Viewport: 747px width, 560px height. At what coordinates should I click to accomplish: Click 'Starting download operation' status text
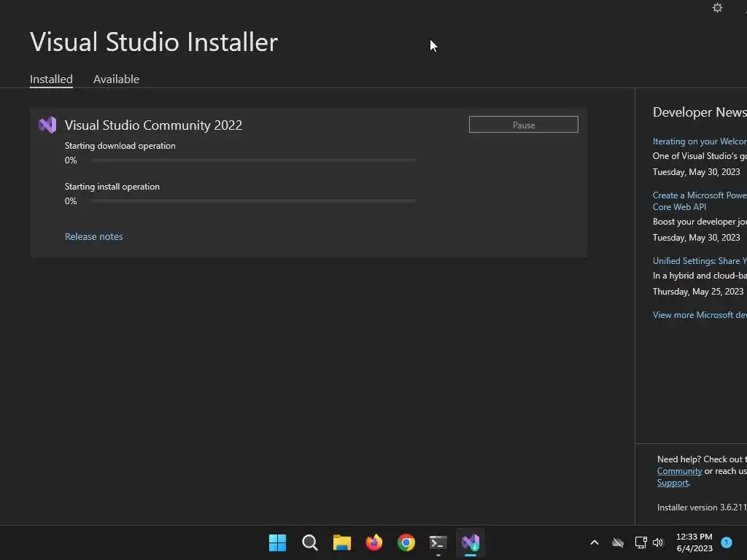[x=120, y=146]
